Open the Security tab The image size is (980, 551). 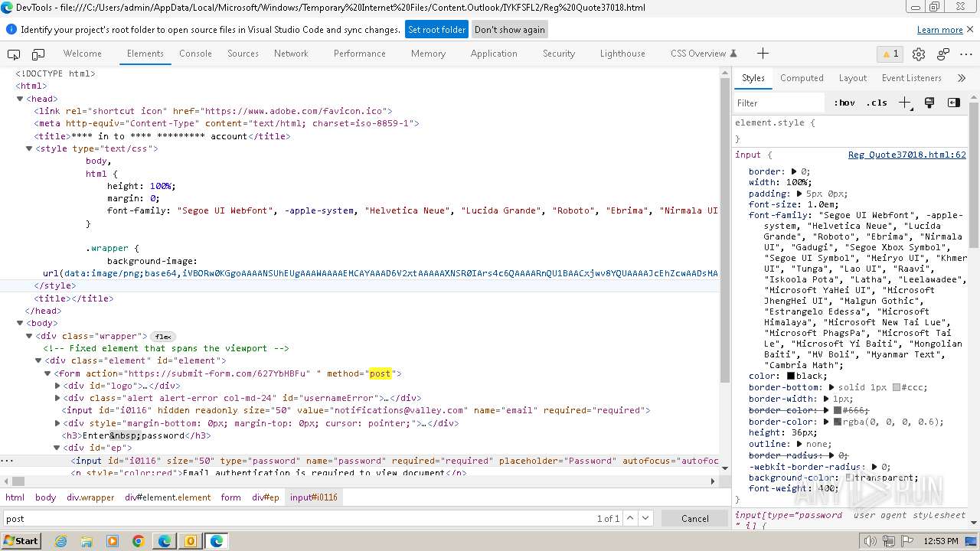559,54
